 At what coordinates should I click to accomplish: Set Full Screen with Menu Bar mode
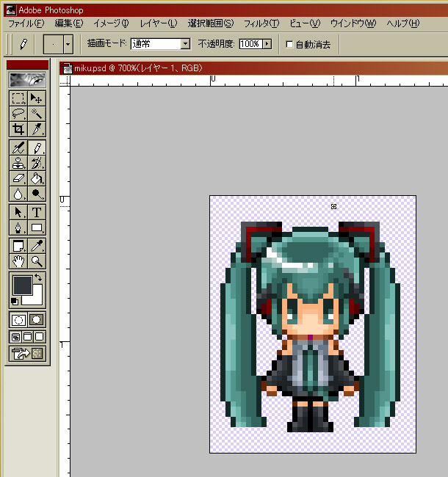[x=27, y=337]
